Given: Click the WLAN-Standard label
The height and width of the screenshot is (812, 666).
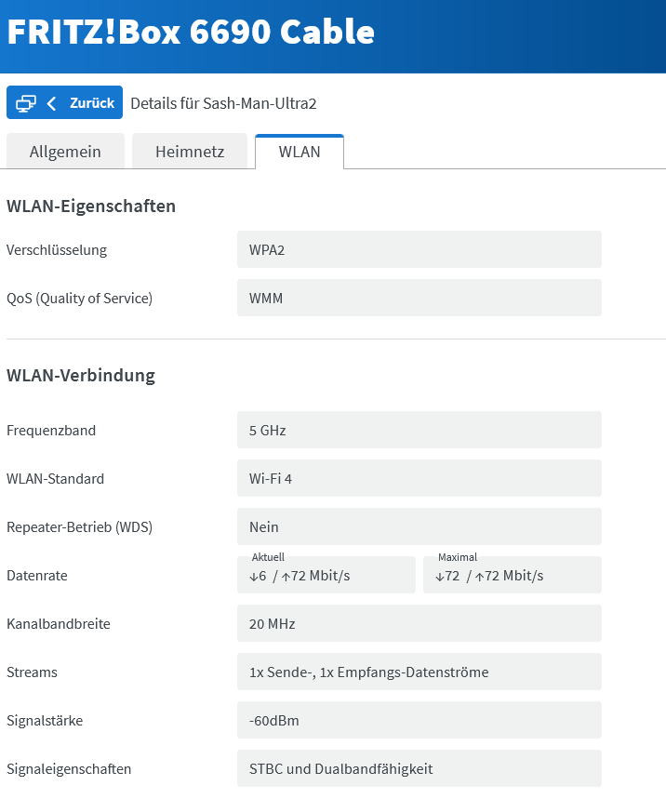Looking at the screenshot, I should coord(56,478).
